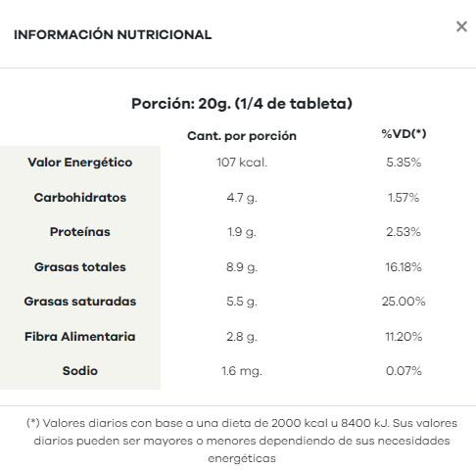
Task: Select the Grasas totales row label
Action: 80,267
